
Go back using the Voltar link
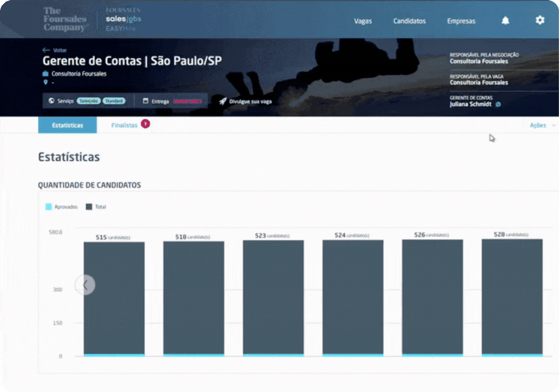coord(60,50)
